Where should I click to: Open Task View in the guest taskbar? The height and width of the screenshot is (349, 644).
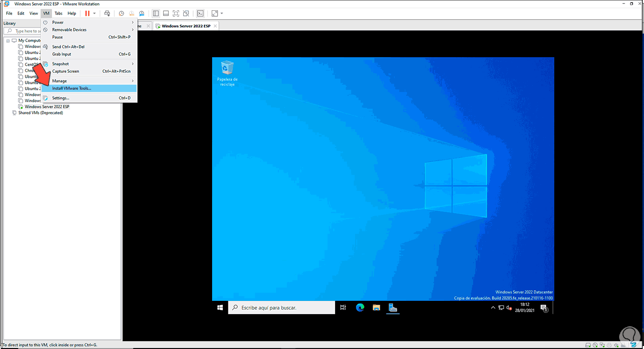tap(343, 307)
